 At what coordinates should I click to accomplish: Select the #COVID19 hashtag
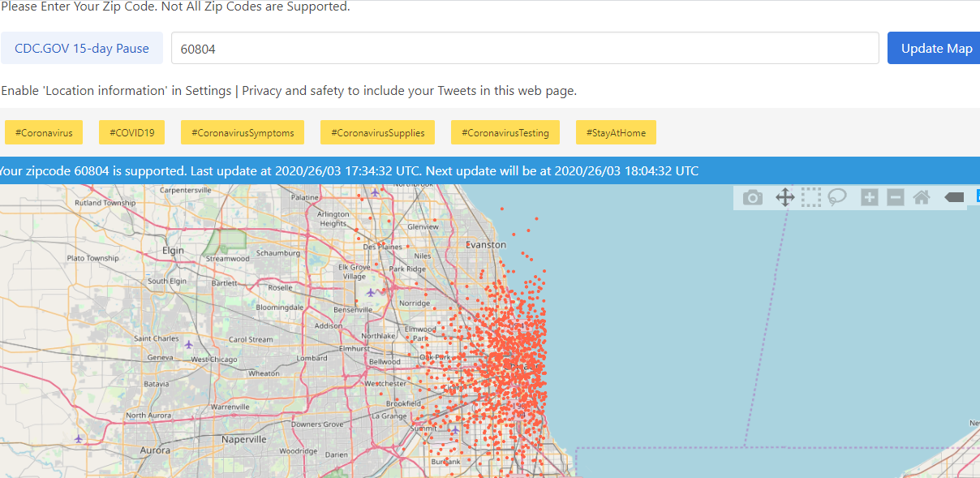[x=131, y=132]
